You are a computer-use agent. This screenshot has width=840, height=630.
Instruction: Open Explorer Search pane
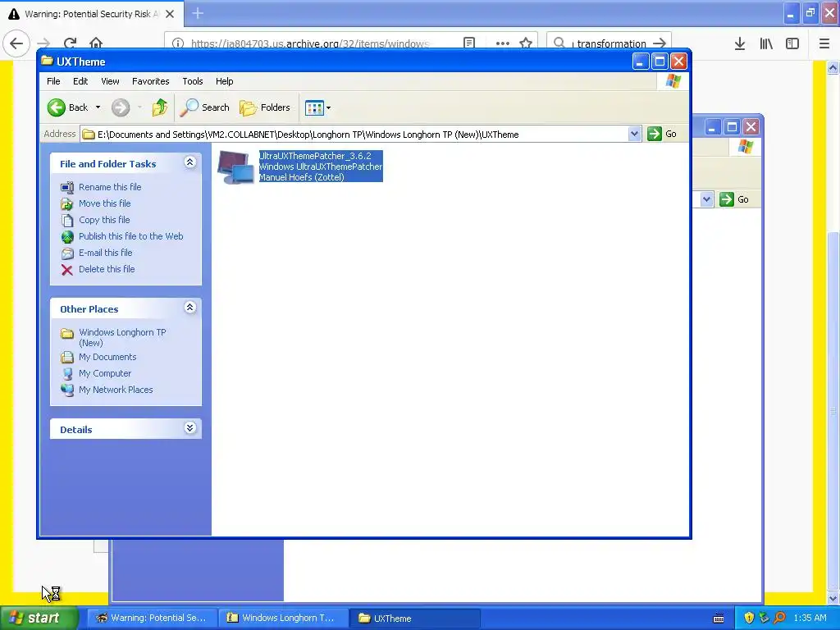(x=204, y=107)
